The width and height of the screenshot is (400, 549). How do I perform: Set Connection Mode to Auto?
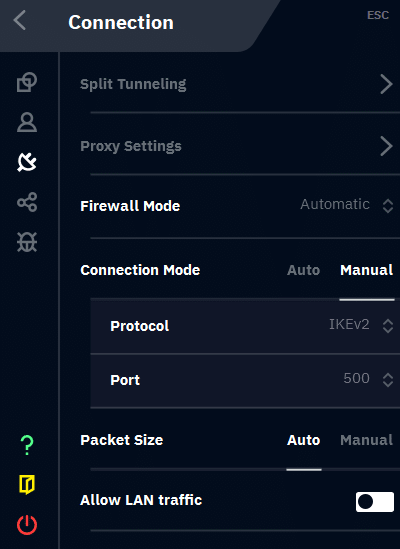click(x=303, y=270)
